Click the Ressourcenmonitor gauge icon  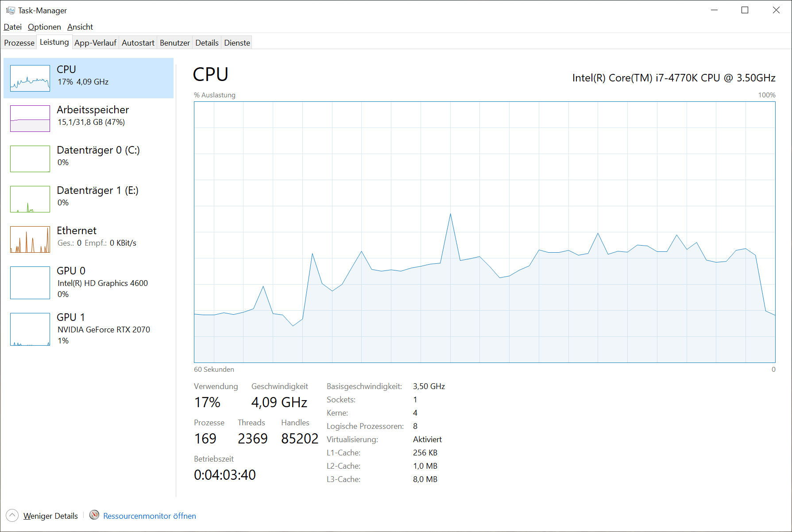(94, 515)
